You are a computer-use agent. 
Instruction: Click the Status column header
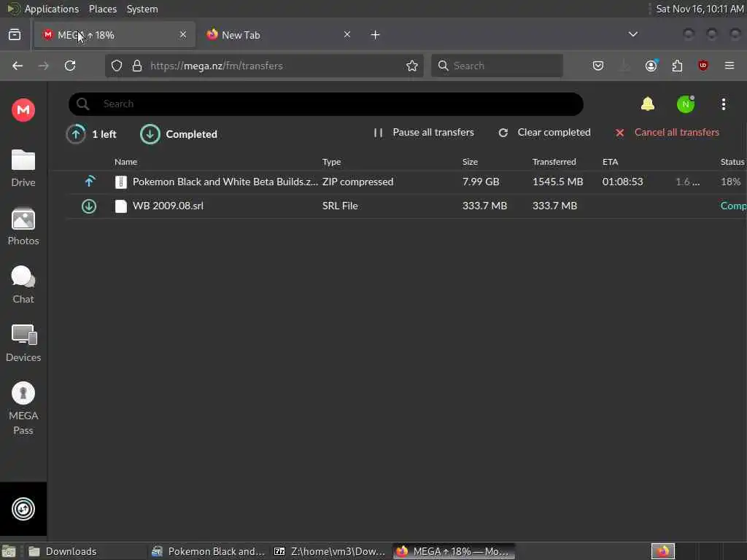pyautogui.click(x=732, y=162)
